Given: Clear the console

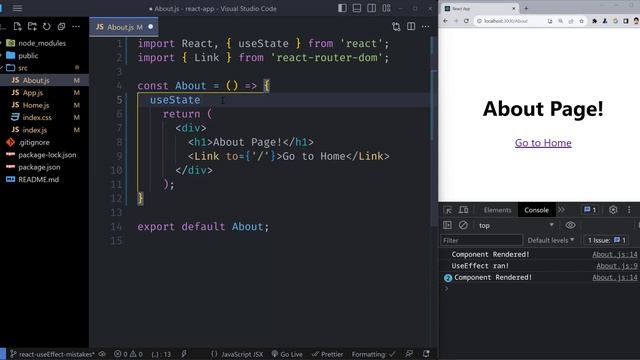Looking at the screenshot, I should (x=463, y=225).
